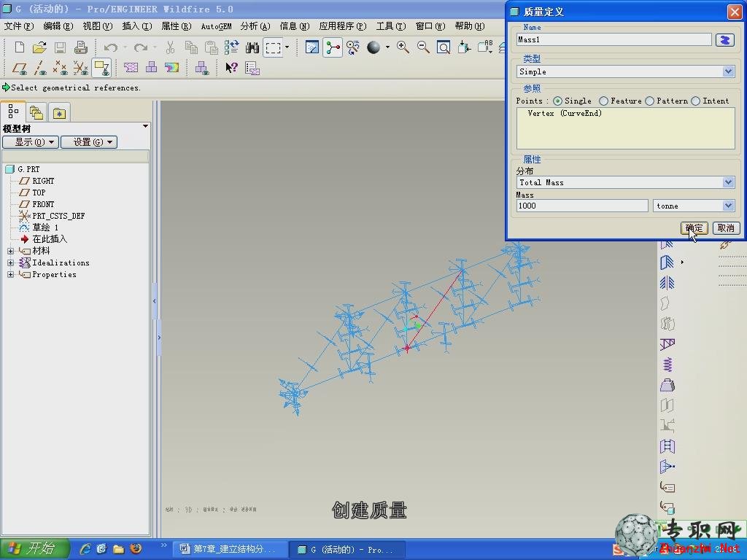Click the material assignment icon
The width and height of the screenshot is (747, 560).
pyautogui.click(x=667, y=507)
